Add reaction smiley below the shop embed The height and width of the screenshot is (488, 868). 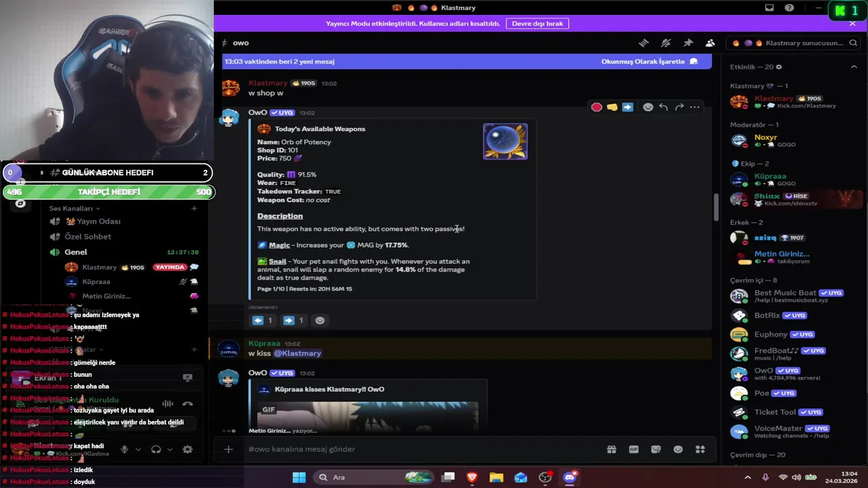(320, 321)
